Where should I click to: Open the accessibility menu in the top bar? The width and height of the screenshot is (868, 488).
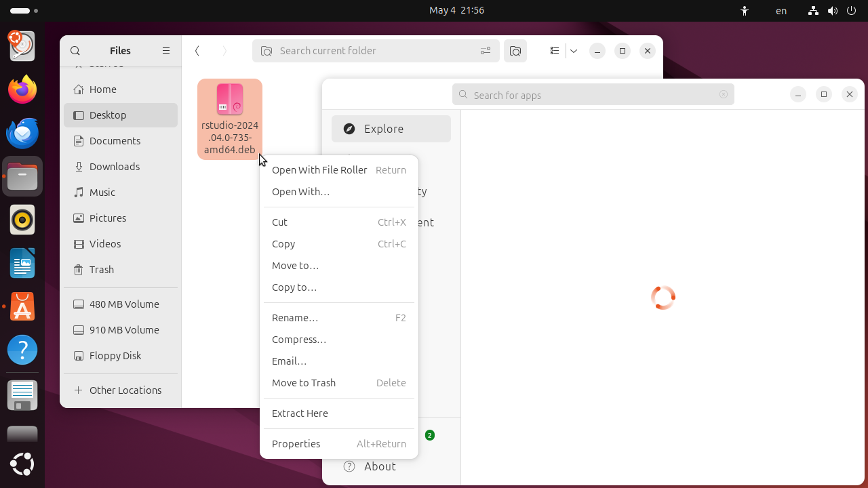point(745,11)
